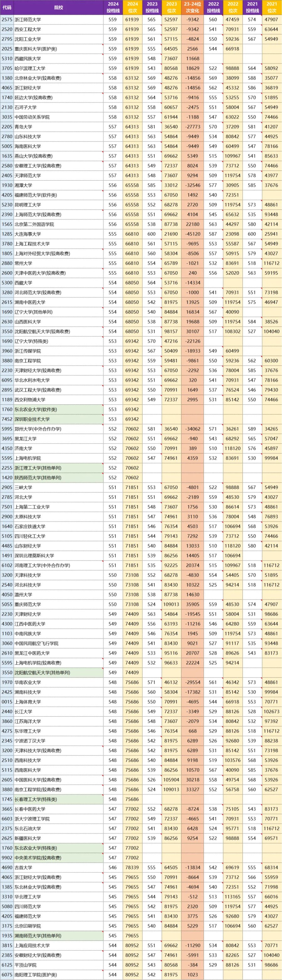
Task: Select the 2021 投档线 header cell
Action: 252,7
